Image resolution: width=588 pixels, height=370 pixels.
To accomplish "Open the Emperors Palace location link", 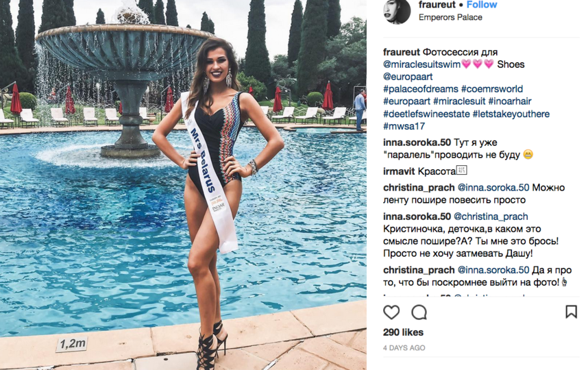I will click(x=450, y=17).
